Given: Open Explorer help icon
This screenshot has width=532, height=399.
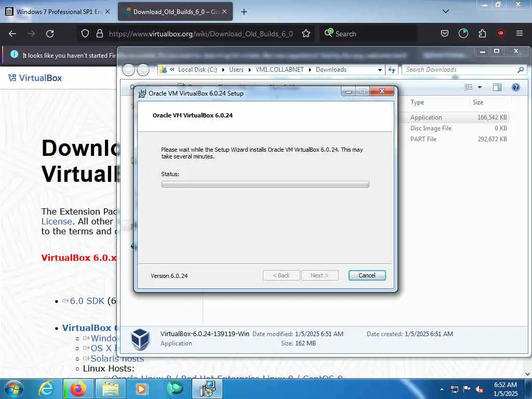Looking at the screenshot, I should pos(516,87).
